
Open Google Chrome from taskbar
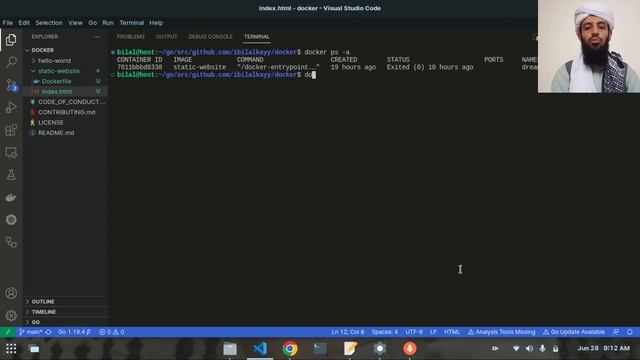coord(290,349)
